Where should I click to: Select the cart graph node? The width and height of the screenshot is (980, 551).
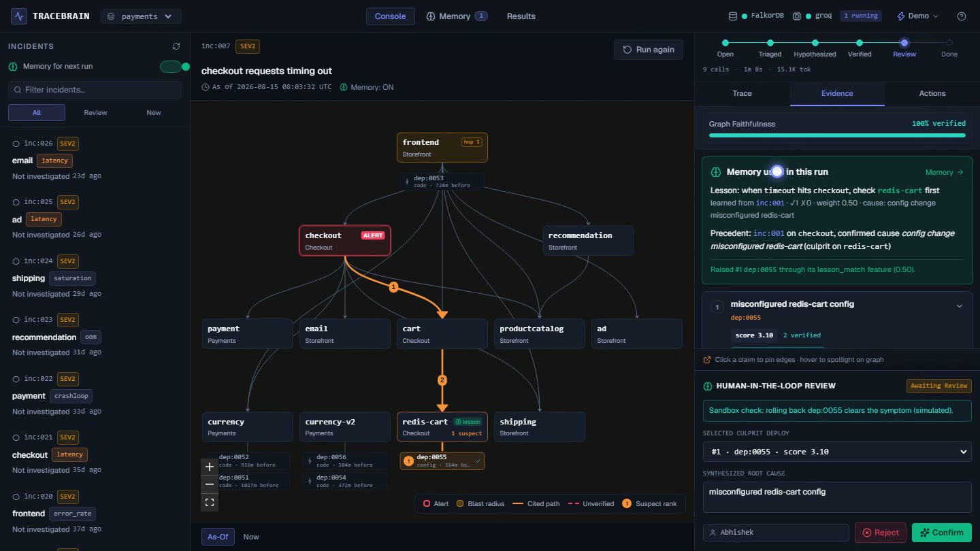click(x=442, y=334)
